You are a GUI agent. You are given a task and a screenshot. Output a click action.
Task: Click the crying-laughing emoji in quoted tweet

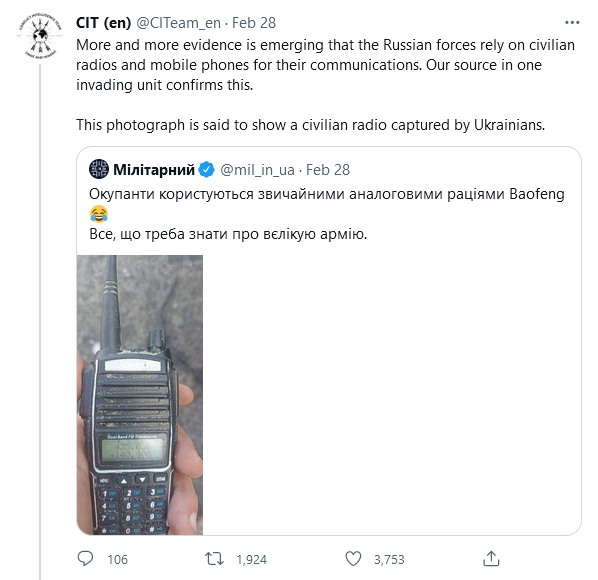pos(99,214)
